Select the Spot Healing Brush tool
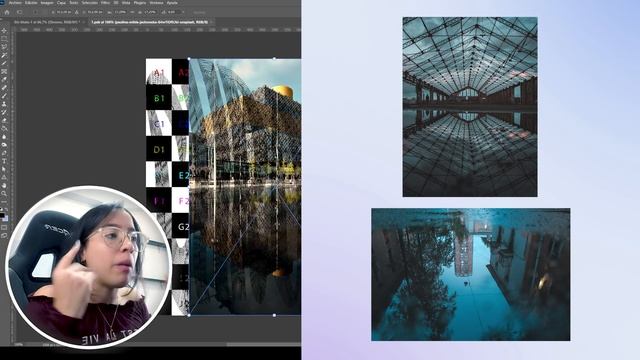Screen dimensions: 640x360 (4, 88)
